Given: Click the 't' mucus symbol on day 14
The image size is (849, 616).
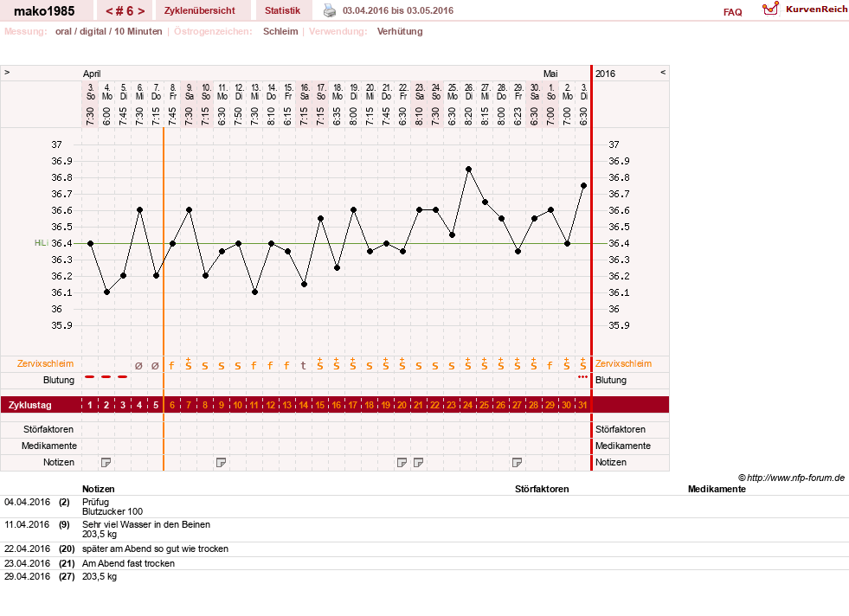Looking at the screenshot, I should (x=303, y=365).
